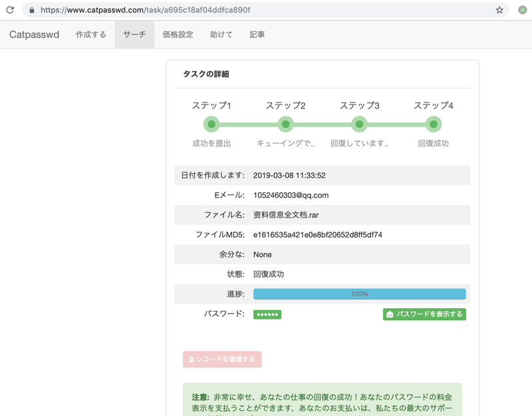
Task: Click the green profile circle icon
Action: 523,10
